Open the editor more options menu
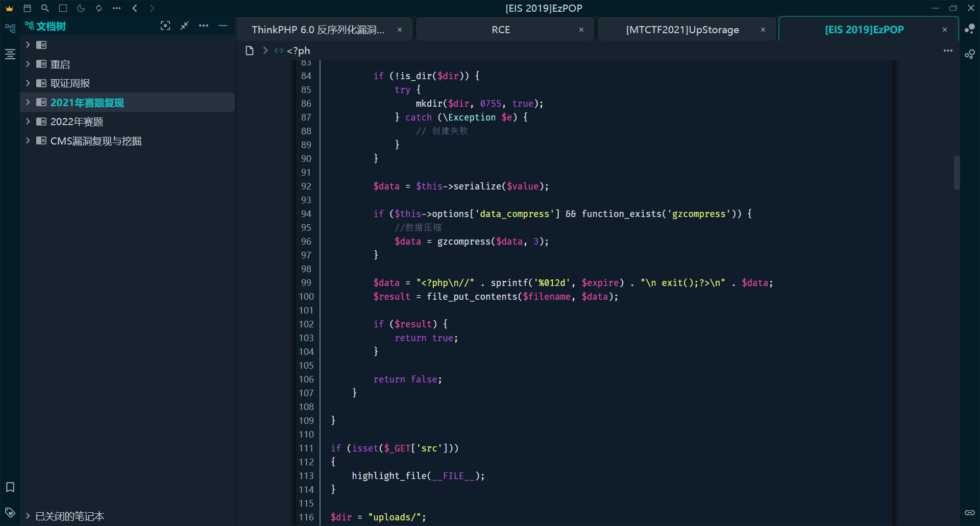The image size is (980, 526). [948, 51]
